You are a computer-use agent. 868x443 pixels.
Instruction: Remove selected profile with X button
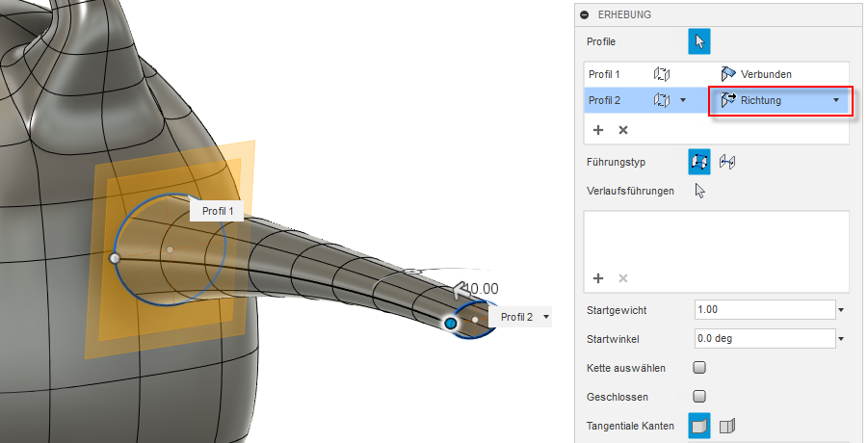point(622,130)
